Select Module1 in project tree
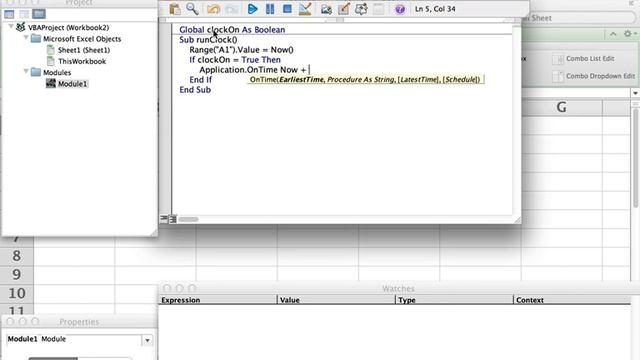The width and height of the screenshot is (640, 360). (72, 84)
